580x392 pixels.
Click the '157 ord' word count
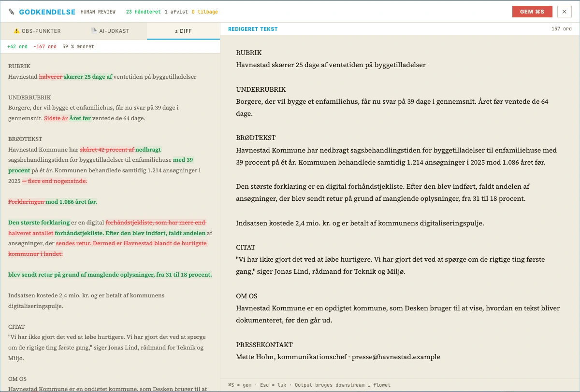point(562,29)
